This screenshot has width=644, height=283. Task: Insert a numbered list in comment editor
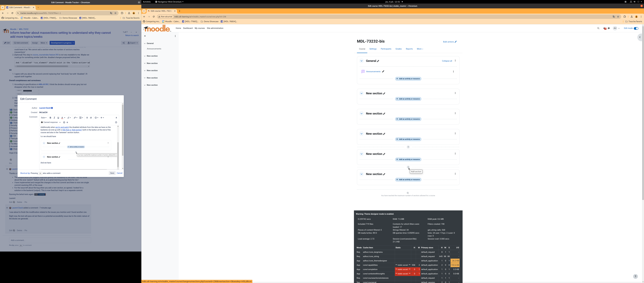click(x=91, y=118)
